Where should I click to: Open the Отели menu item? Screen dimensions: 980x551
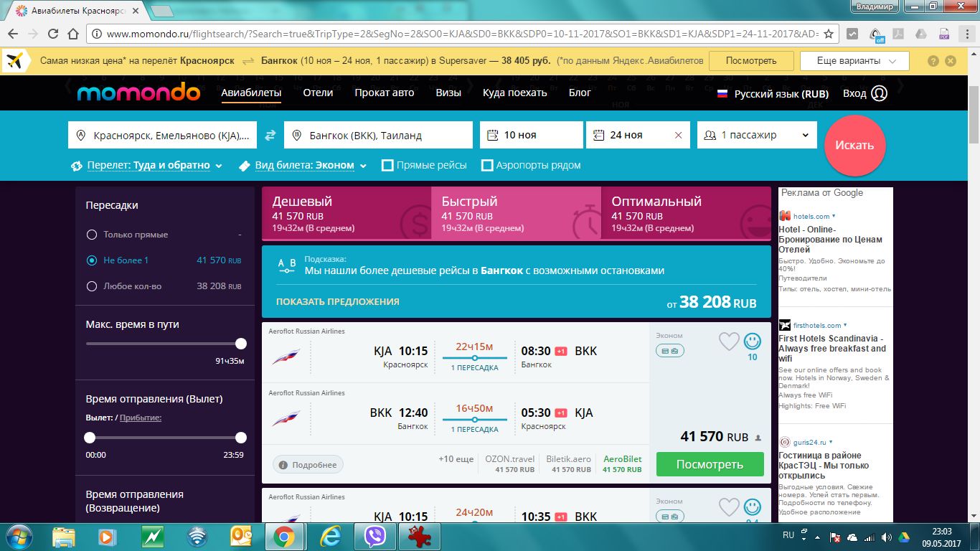pos(318,93)
